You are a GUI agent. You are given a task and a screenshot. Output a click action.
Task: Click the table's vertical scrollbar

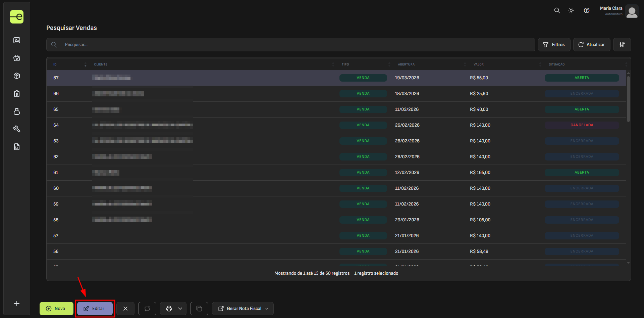(628, 99)
